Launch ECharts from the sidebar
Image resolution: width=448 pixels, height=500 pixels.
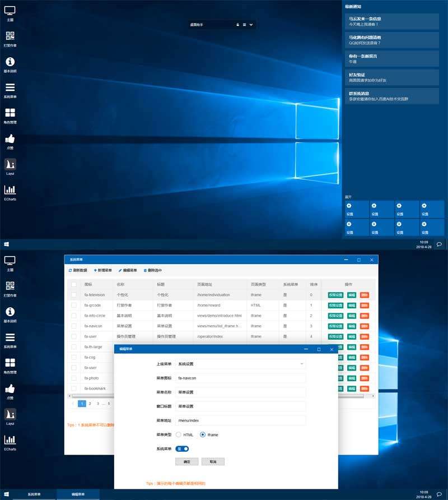[10, 191]
